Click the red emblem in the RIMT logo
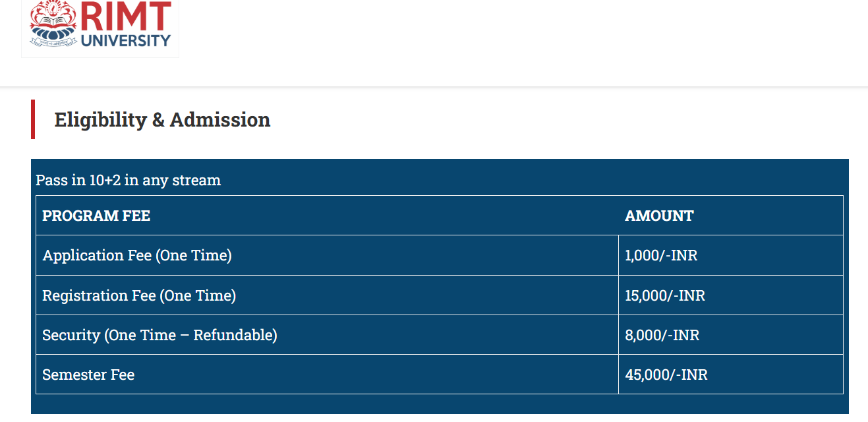 click(53, 26)
